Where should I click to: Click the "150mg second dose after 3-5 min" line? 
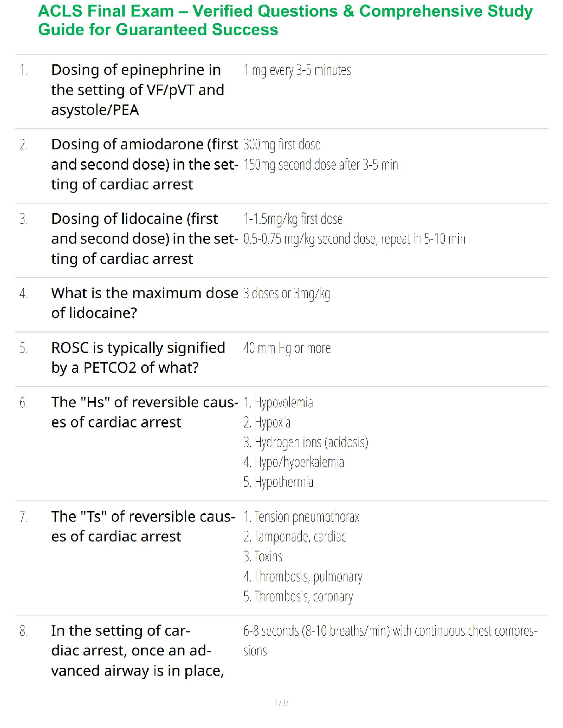point(321,165)
